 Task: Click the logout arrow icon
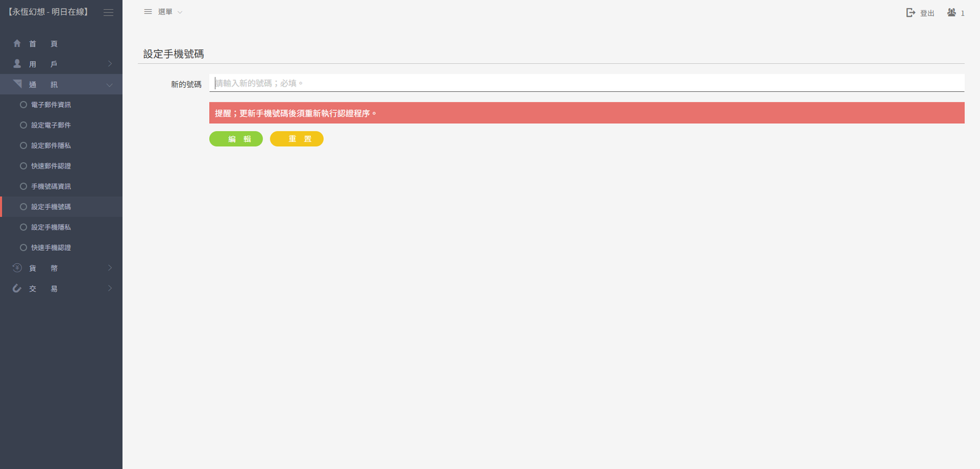pyautogui.click(x=911, y=12)
